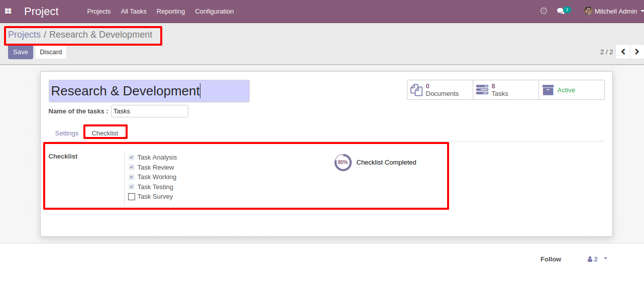The height and width of the screenshot is (287, 644).
Task: Click the Task Survey label
Action: click(x=155, y=197)
